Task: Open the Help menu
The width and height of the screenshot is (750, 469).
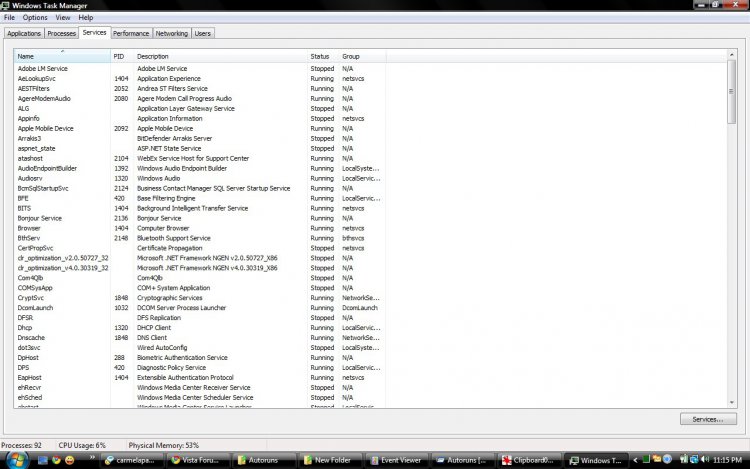Action: tap(86, 18)
